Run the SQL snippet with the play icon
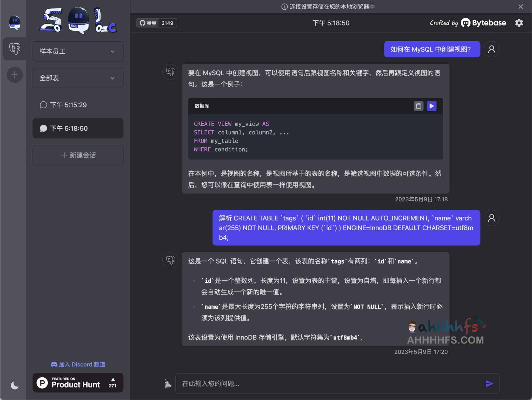Screen dimensions: 532x400 pos(431,106)
